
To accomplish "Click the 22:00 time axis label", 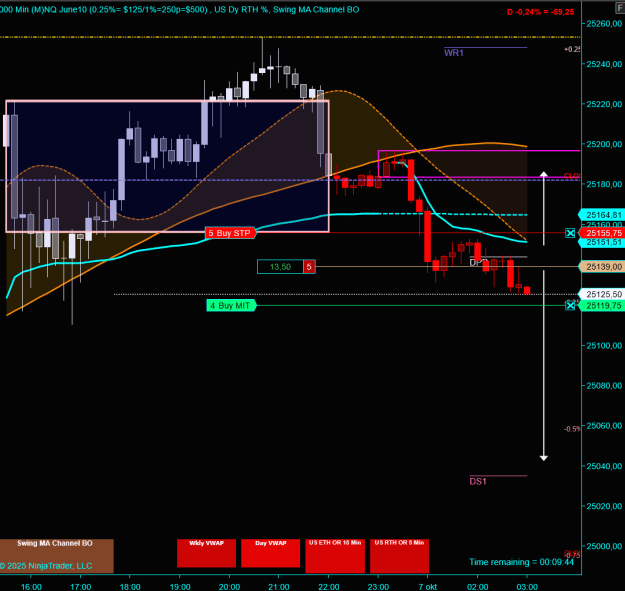I will pos(328,587).
